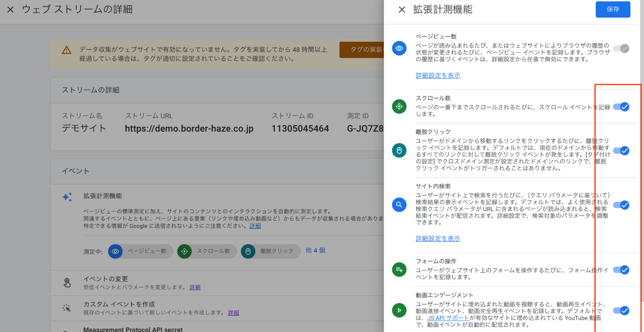Turn off the 離脱クリック toggle
Screen dimensions: 644x332
coord(621,150)
